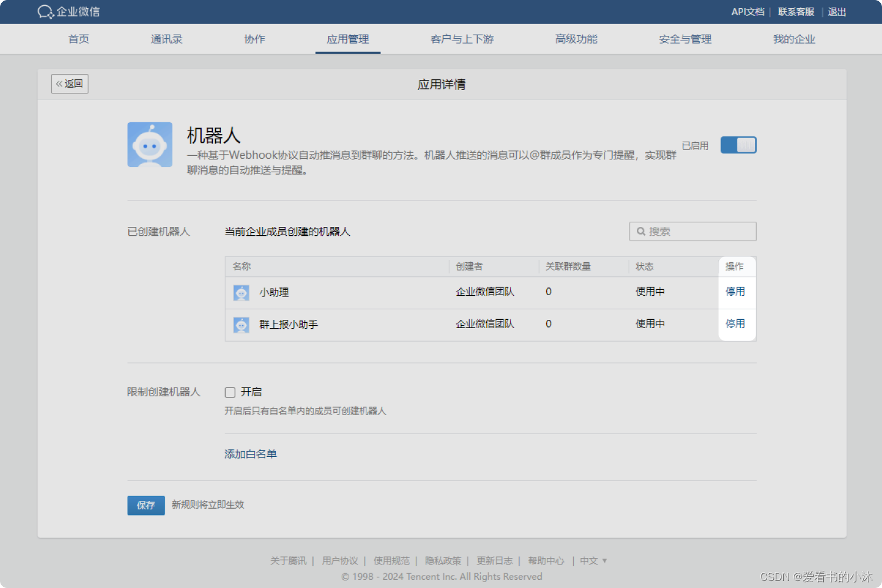882x588 pixels.
Task: Click the large 机器人 app avatar
Action: coord(150,145)
